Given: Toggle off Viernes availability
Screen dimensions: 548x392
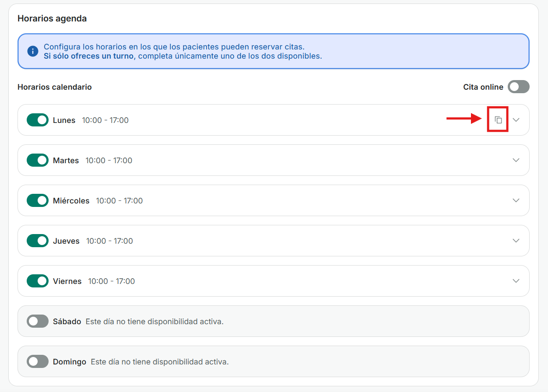Looking at the screenshot, I should tap(38, 281).
